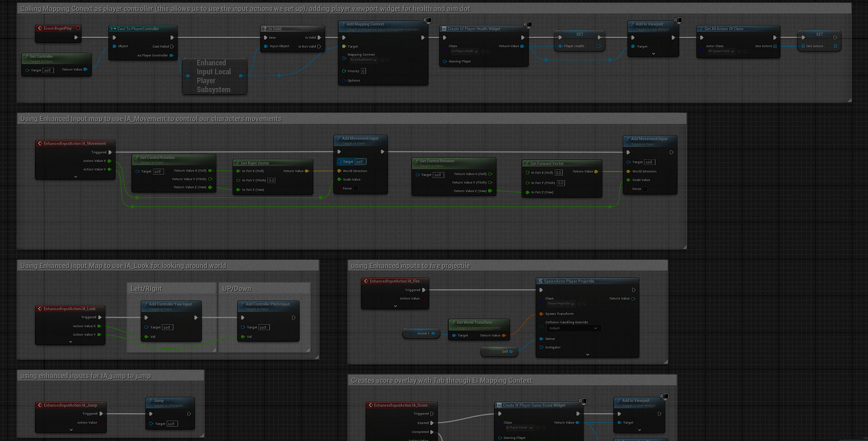Click the Owner pin on SpawnActor Player Projectile
This screenshot has height=441, width=868.
[541, 339]
